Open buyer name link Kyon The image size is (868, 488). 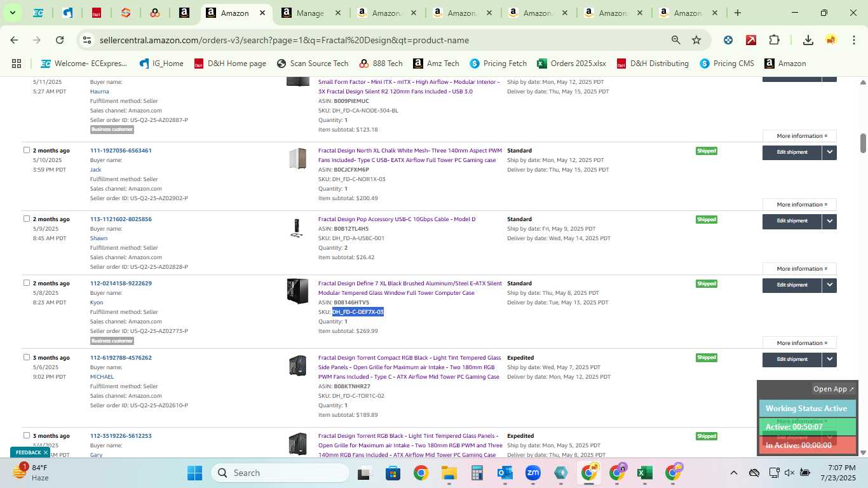click(97, 302)
